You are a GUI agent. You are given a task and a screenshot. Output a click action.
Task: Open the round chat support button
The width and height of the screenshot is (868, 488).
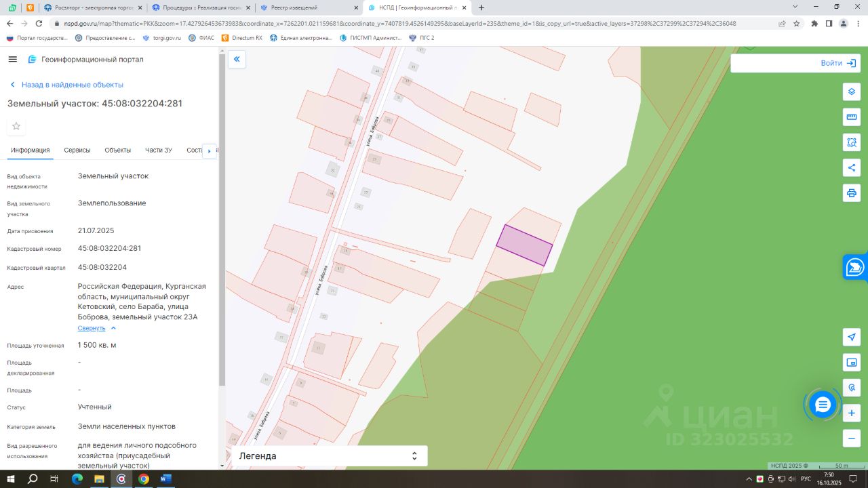pyautogui.click(x=823, y=405)
